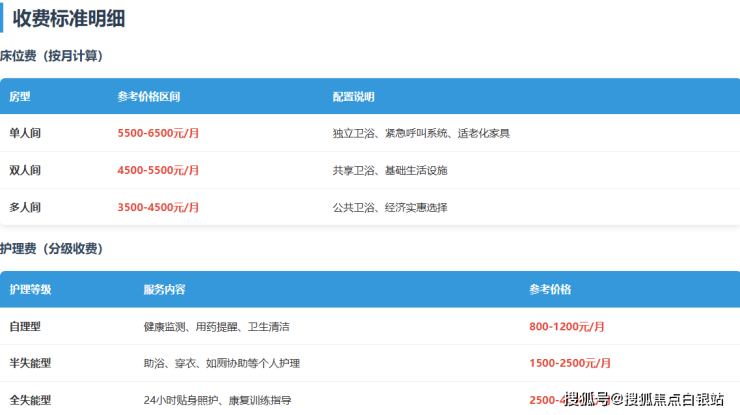740x415 pixels.
Task: Click the 配置说明 column header
Action: pyautogui.click(x=353, y=97)
